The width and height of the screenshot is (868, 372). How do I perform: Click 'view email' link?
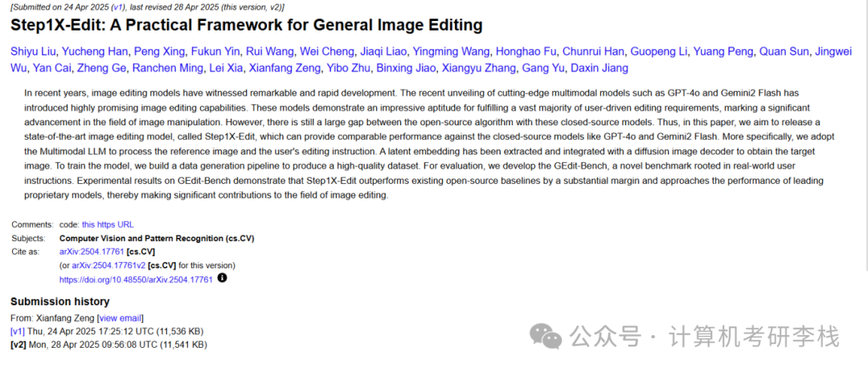click(x=120, y=318)
